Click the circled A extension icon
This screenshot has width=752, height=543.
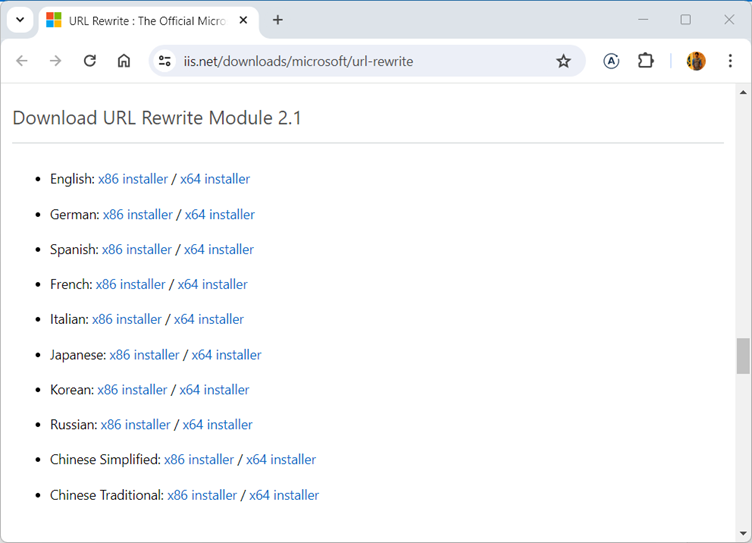611,61
